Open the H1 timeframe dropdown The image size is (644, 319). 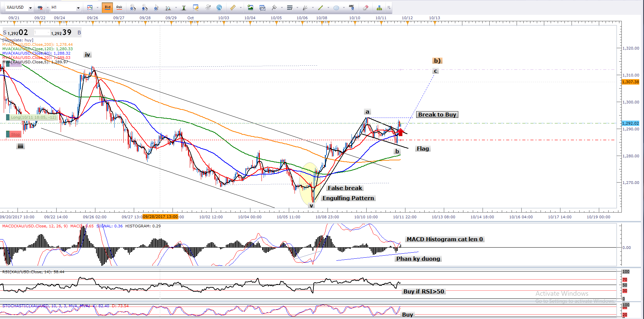[x=78, y=8]
